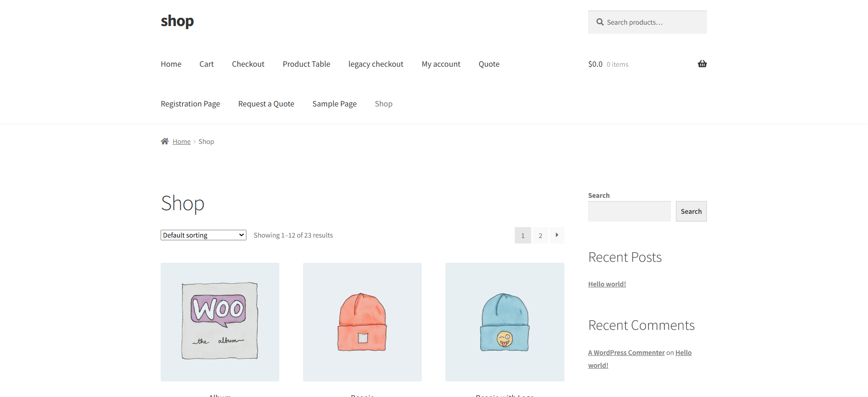Screen dimensions: 868x397
Task: Open the Checkout menu link
Action: [248, 64]
